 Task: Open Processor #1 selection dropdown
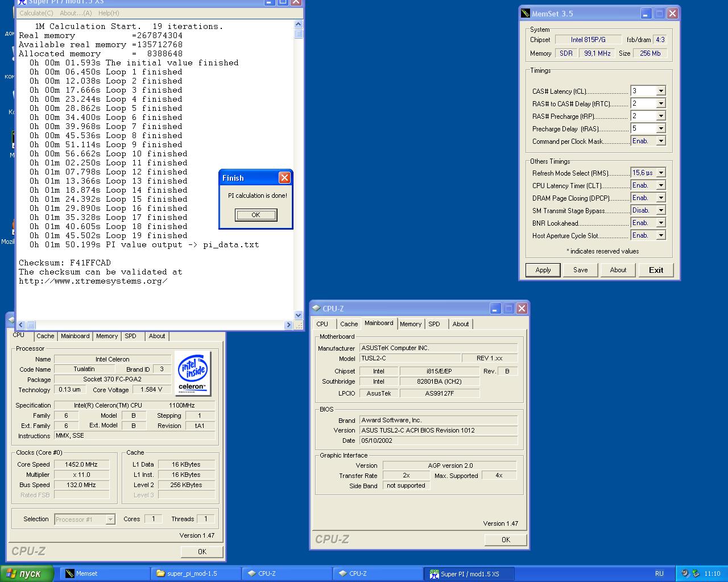pos(110,519)
